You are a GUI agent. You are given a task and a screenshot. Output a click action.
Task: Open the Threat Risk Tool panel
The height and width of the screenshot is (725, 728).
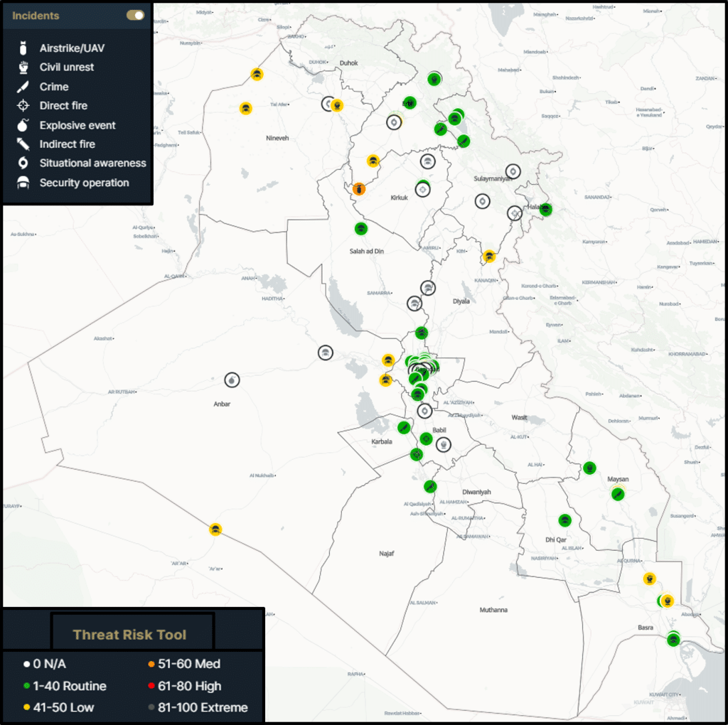click(130, 635)
